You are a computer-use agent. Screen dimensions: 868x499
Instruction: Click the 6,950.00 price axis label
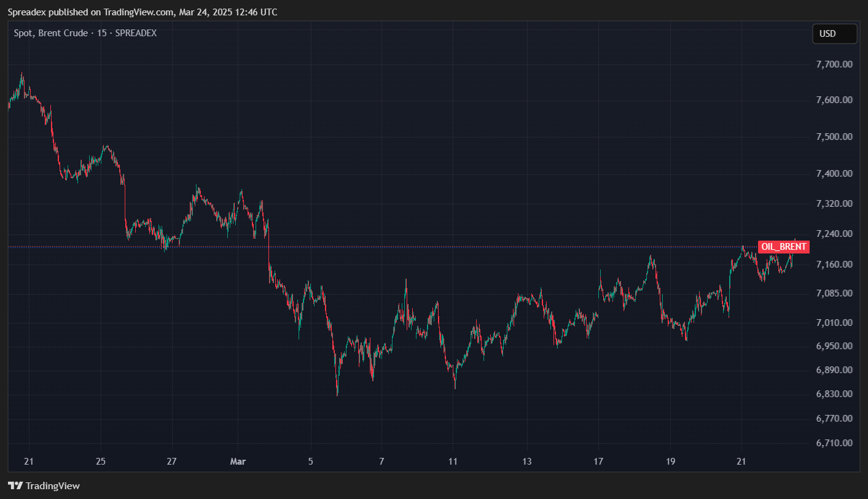834,346
